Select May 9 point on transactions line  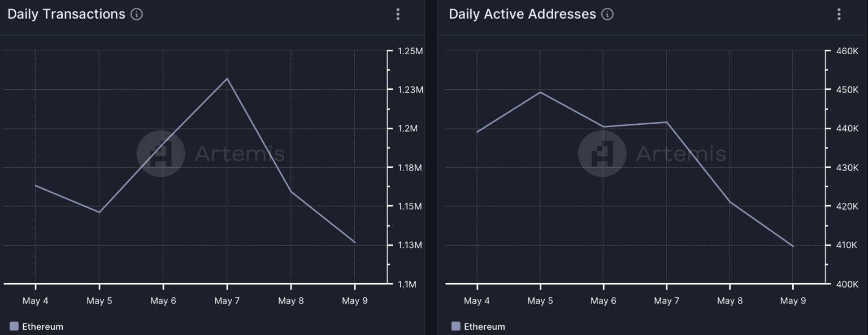tap(355, 242)
